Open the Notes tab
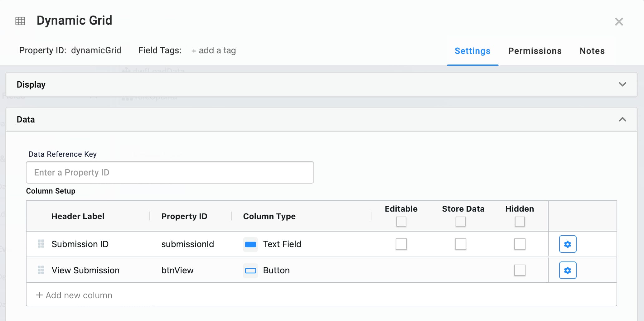Image resolution: width=644 pixels, height=321 pixels. pos(592,51)
